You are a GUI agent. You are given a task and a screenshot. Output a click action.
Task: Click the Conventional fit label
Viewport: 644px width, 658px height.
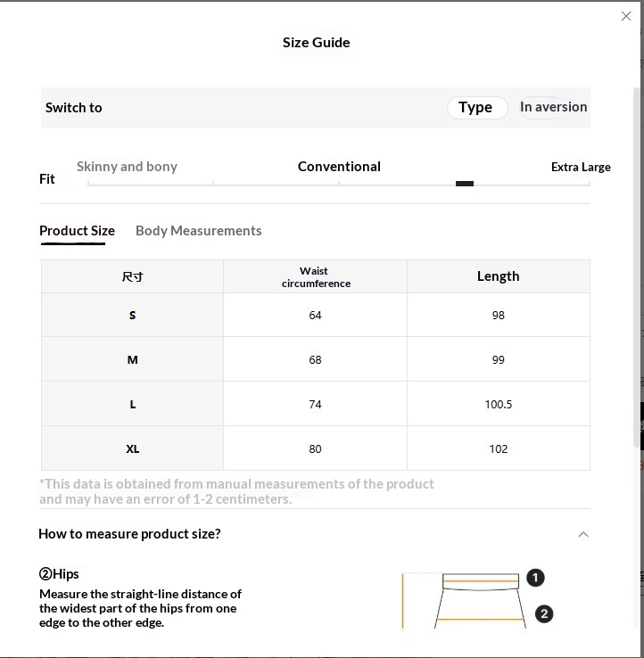(339, 167)
